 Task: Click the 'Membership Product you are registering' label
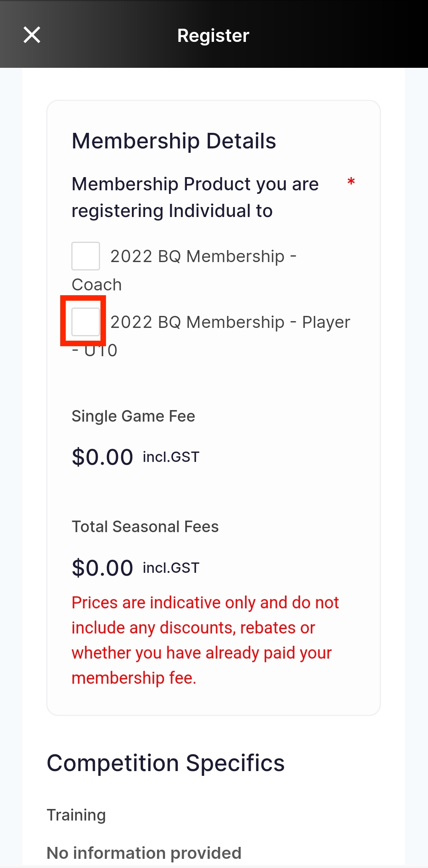point(195,197)
